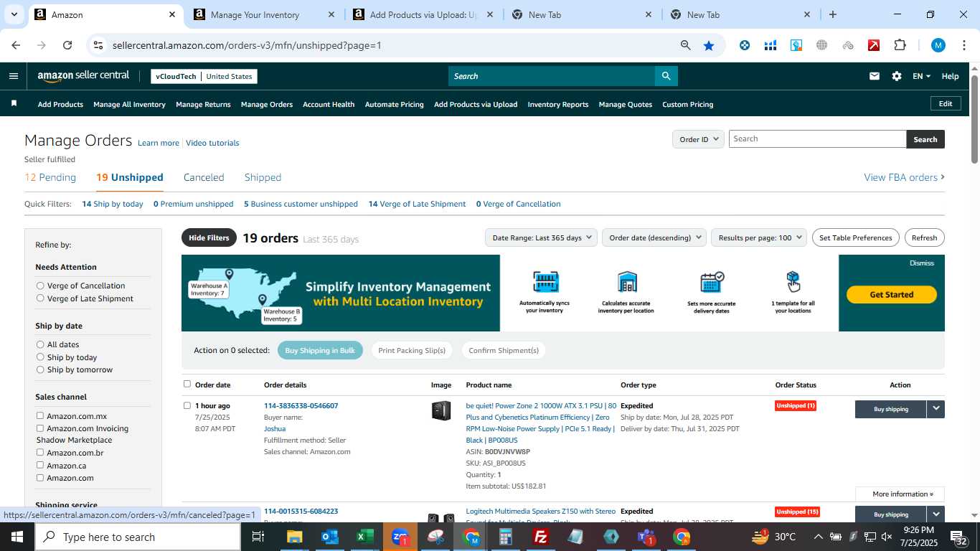Open the Results per page: 100 dropdown
The height and width of the screenshot is (551, 980).
point(759,237)
